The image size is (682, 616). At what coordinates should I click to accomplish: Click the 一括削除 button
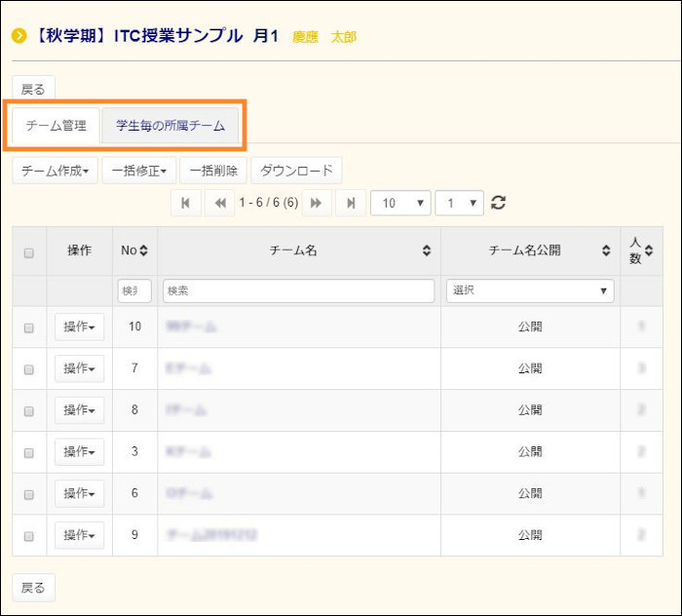[x=212, y=171]
